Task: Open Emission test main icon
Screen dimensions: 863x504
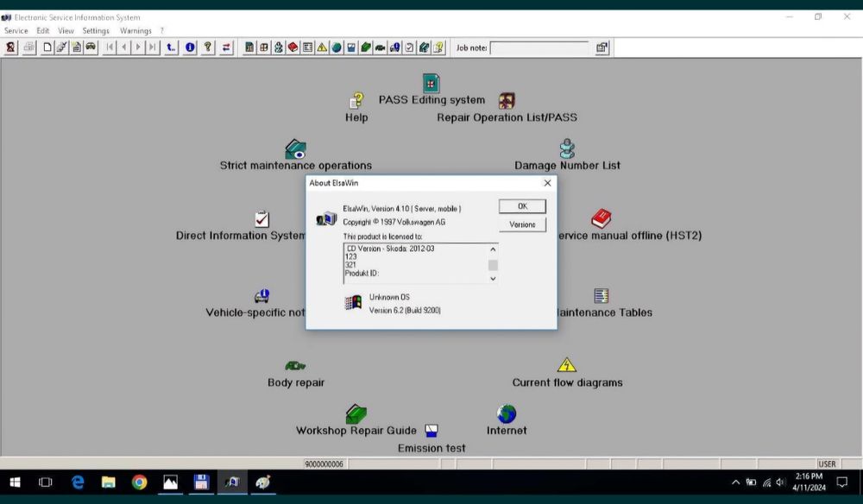Action: 431,431
